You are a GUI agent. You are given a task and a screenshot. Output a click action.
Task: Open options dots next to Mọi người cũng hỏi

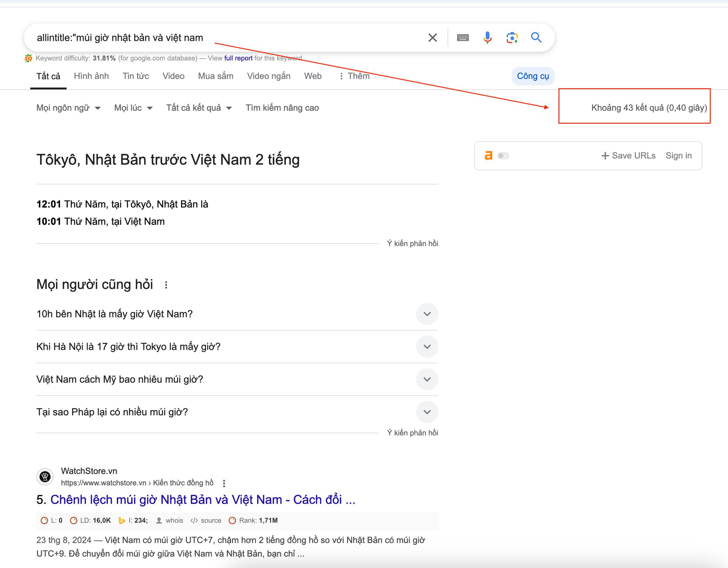coord(166,285)
